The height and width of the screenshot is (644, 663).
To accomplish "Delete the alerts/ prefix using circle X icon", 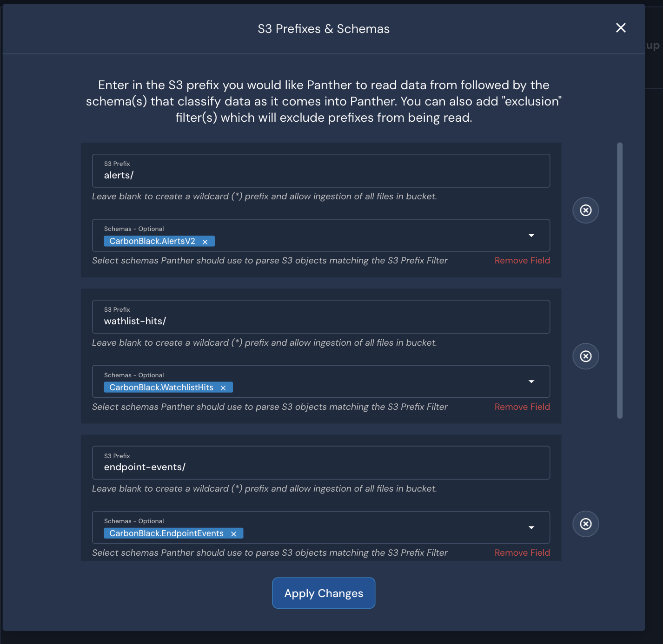I will coord(585,210).
